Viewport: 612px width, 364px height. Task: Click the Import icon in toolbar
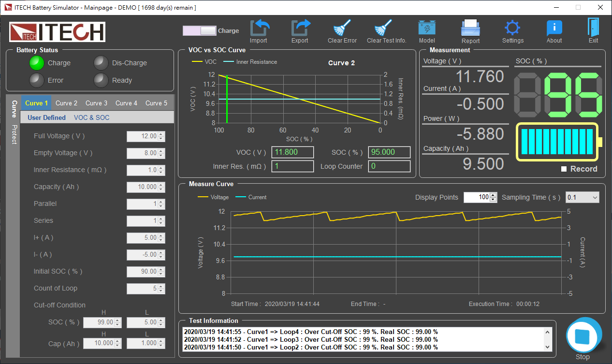[x=258, y=28]
